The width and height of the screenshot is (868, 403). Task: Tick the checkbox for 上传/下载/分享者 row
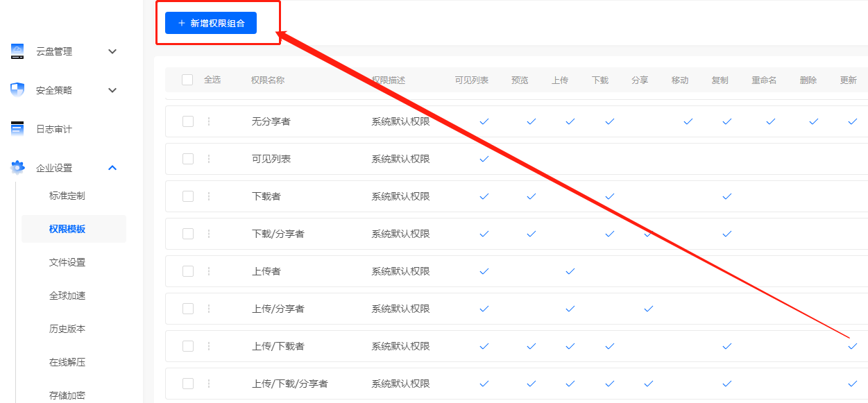[188, 384]
